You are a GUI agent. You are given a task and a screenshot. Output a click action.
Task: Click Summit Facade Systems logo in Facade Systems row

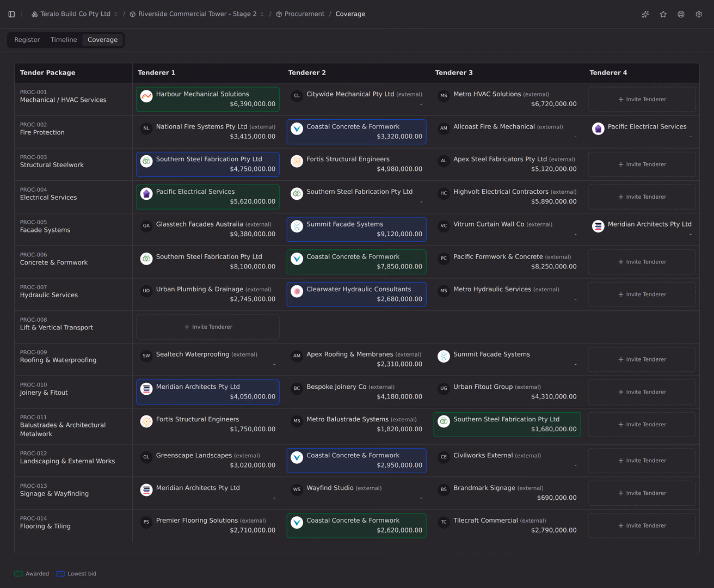coord(297,226)
